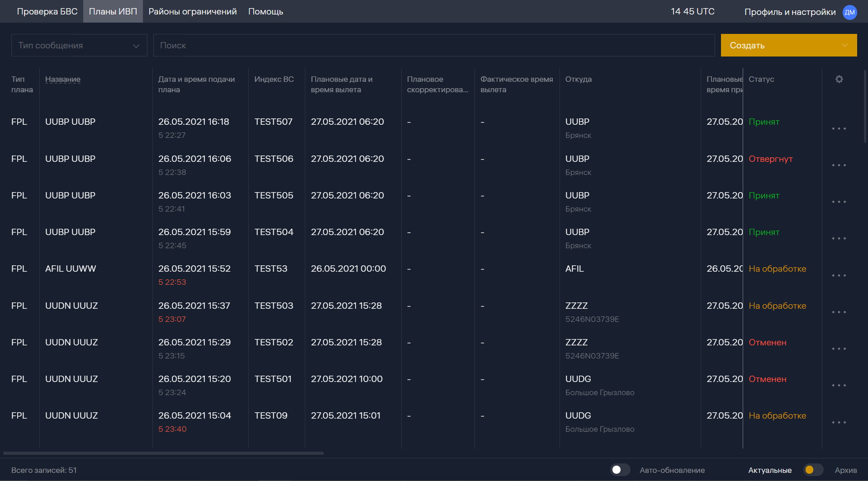
Task: Click the Поиск search field
Action: tap(433, 46)
